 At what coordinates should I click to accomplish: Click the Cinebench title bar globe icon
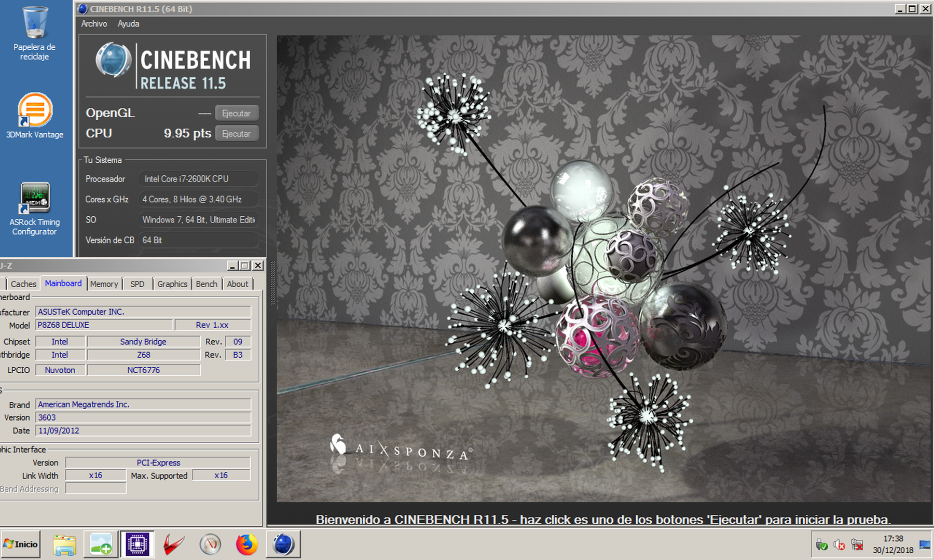83,8
